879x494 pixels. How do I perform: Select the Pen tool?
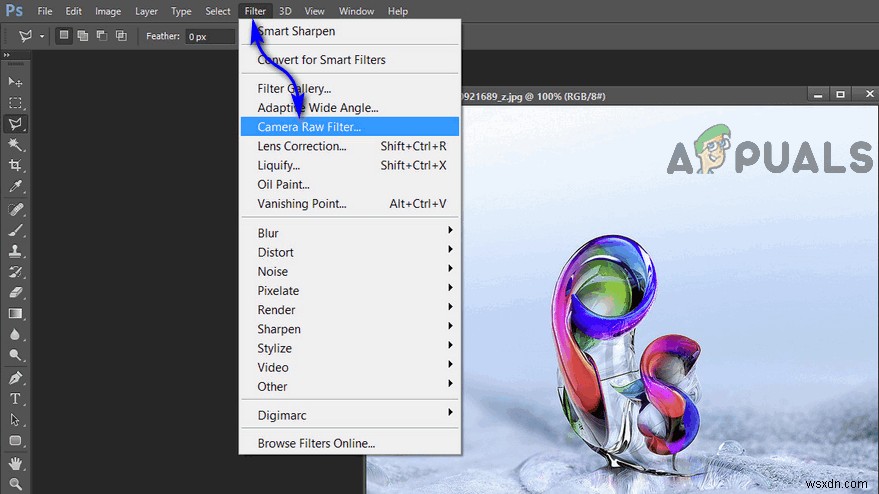tap(15, 378)
